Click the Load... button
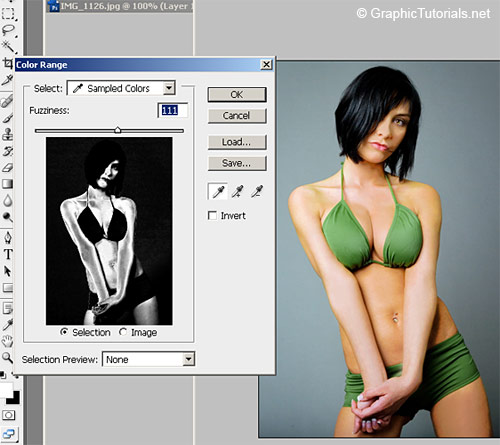Screen dimensions: 500x445 237,142
